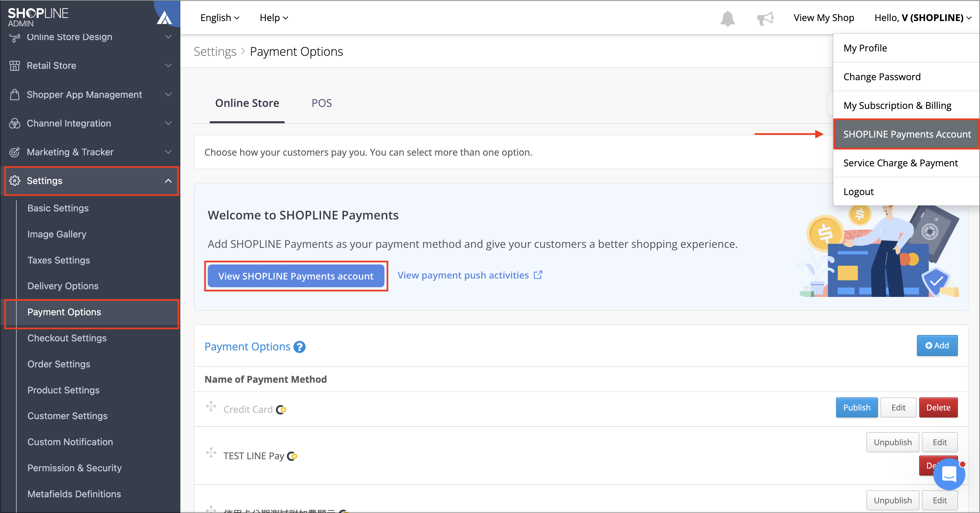Image resolution: width=980 pixels, height=513 pixels.
Task: Expand Shopper App Management section
Action: [x=168, y=94]
